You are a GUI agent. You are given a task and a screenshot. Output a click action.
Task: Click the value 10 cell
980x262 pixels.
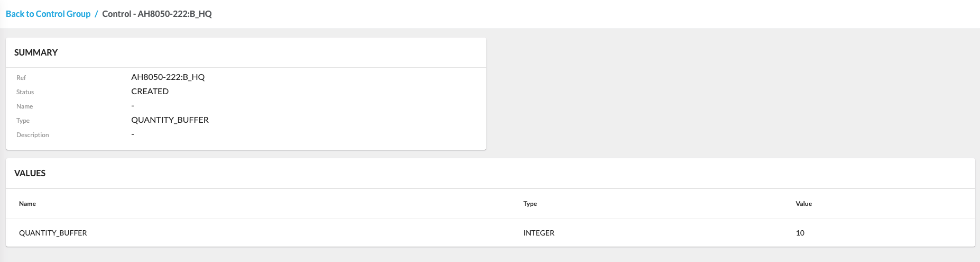click(800, 233)
